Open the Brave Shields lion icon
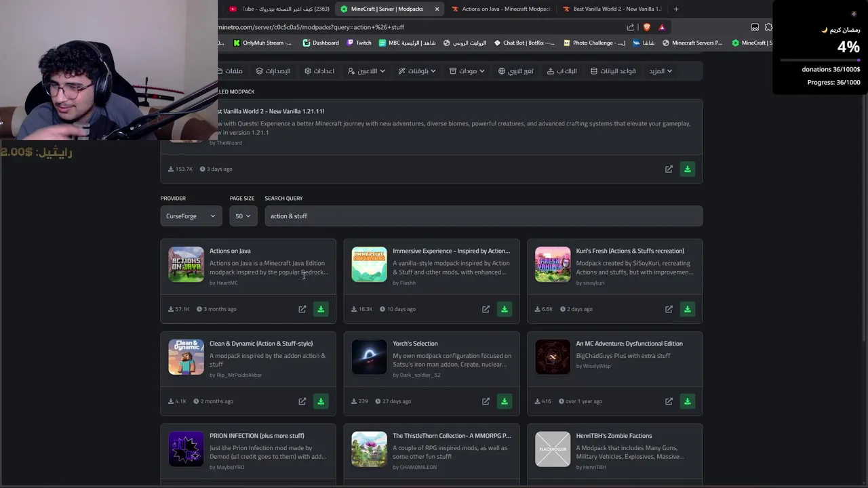This screenshot has height=488, width=868. tap(646, 27)
